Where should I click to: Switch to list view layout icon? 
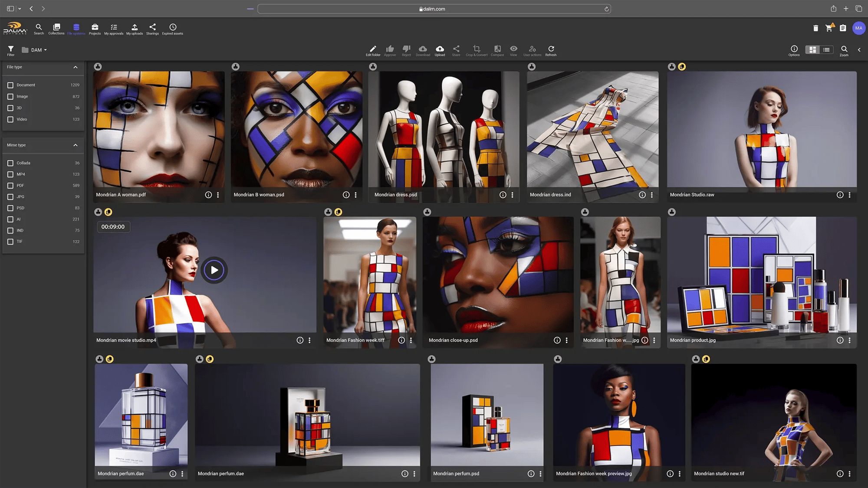click(826, 50)
